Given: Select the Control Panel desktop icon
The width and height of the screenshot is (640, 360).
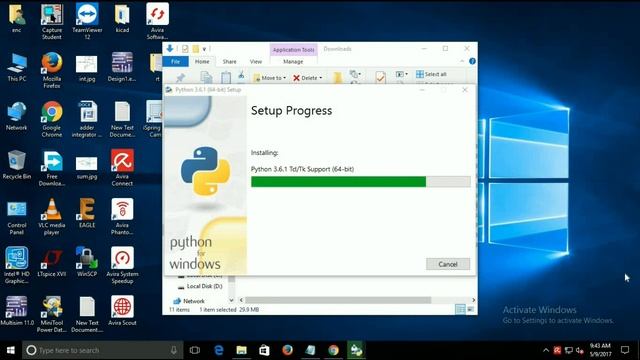Looking at the screenshot, I should click(x=17, y=217).
